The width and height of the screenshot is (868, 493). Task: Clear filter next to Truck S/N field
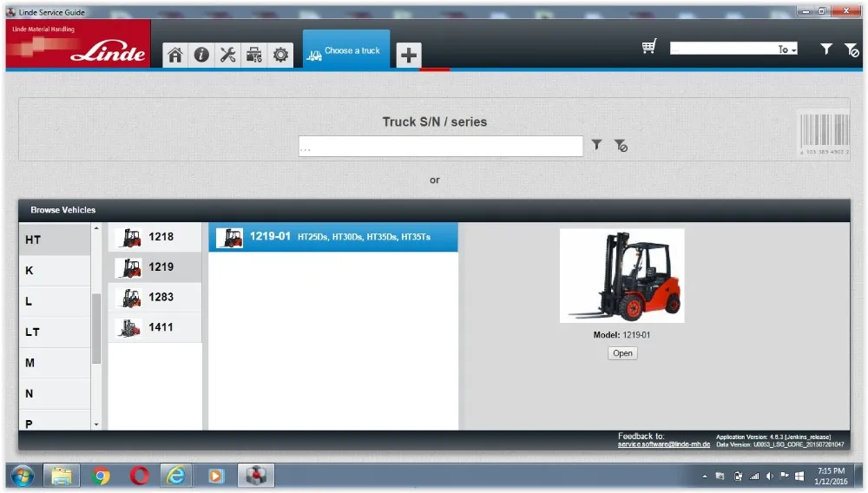click(621, 146)
